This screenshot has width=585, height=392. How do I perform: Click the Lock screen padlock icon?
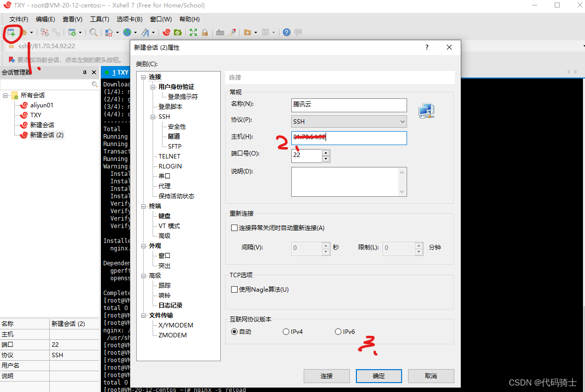205,32
